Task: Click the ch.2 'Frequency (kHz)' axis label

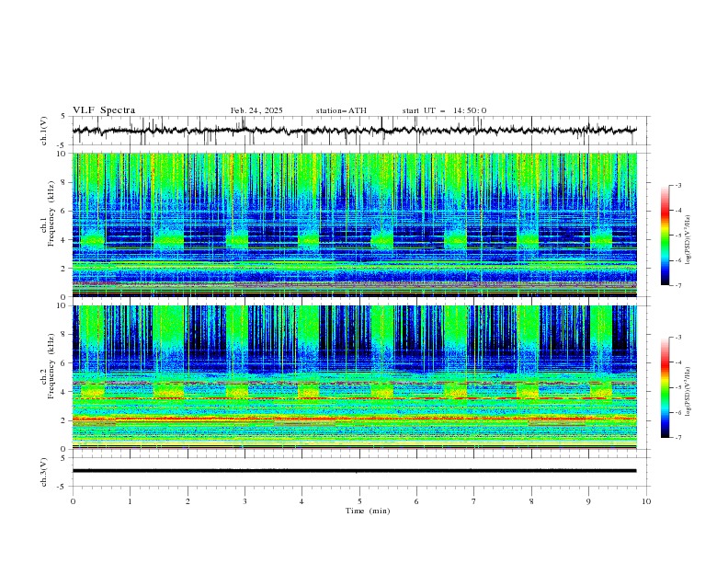Action: [51, 364]
